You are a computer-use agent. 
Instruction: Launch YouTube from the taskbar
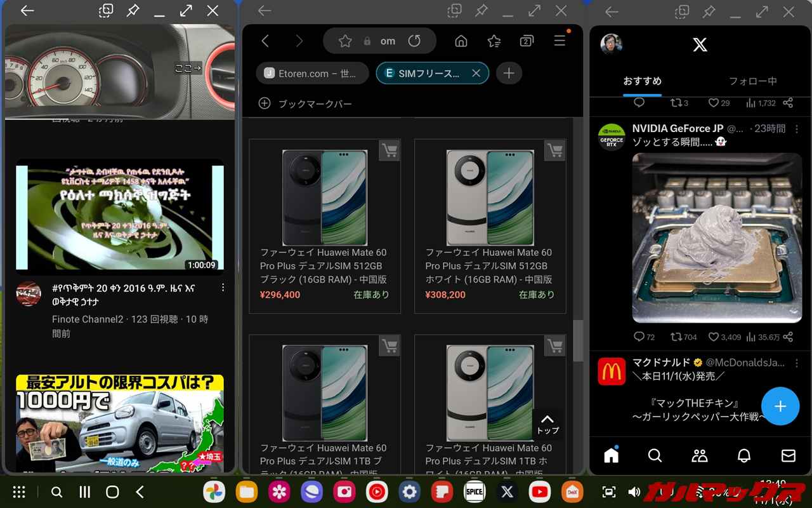pos(540,492)
